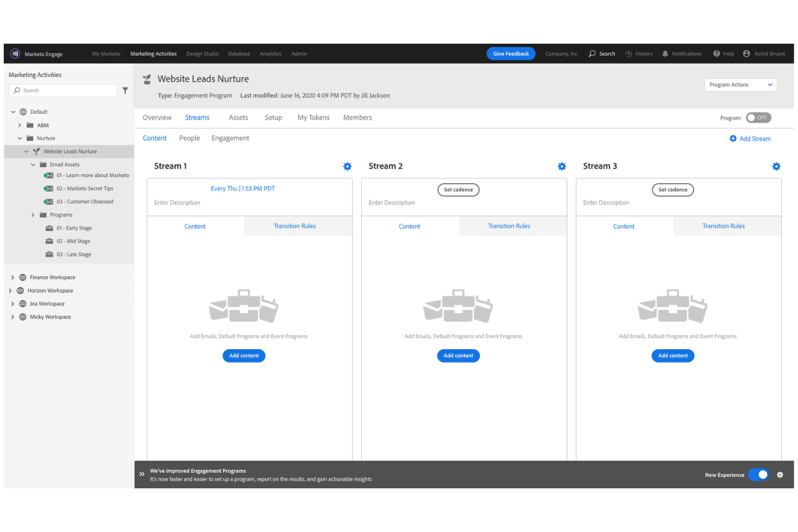Click Add content in Stream 3
Screen dimensions: 798x532
tap(673, 356)
